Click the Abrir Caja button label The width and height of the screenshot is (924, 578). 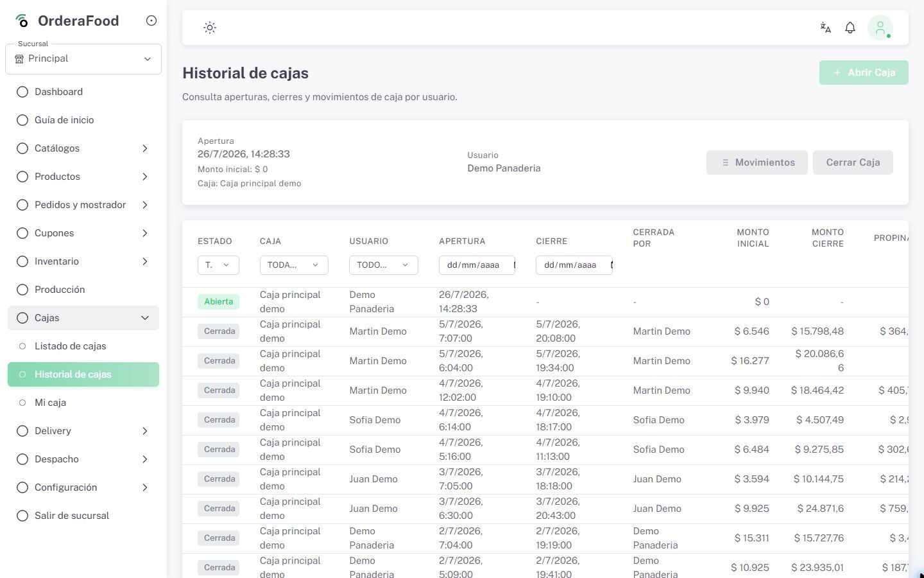(x=871, y=73)
